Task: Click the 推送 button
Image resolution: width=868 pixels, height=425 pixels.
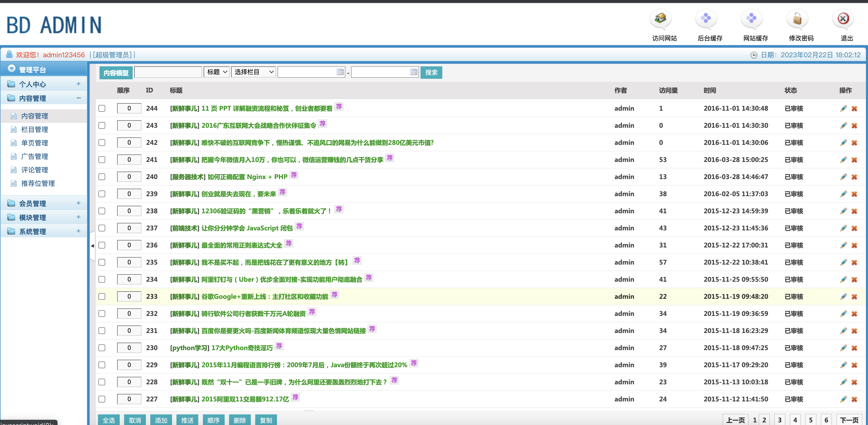Action: coord(187,420)
